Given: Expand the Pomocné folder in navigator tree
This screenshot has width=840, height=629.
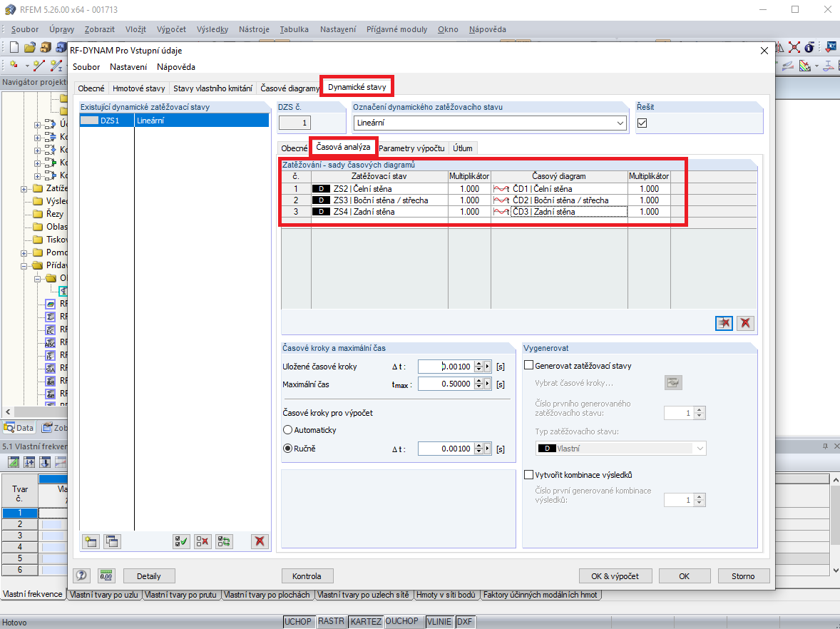Looking at the screenshot, I should [x=24, y=253].
